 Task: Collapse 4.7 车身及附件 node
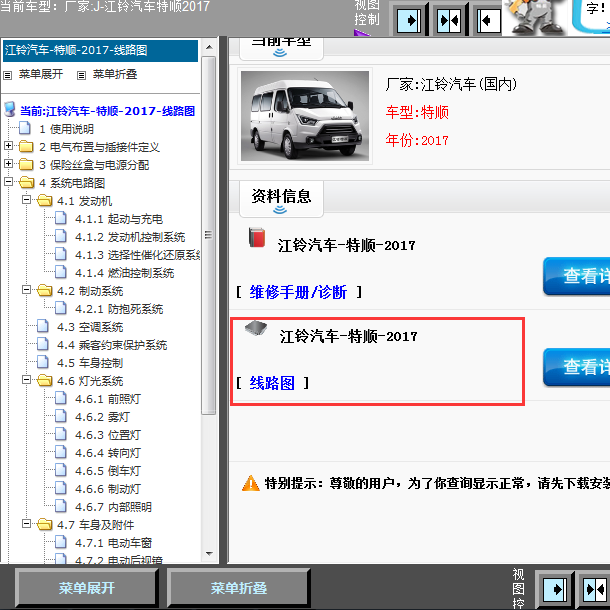[x=26, y=524]
